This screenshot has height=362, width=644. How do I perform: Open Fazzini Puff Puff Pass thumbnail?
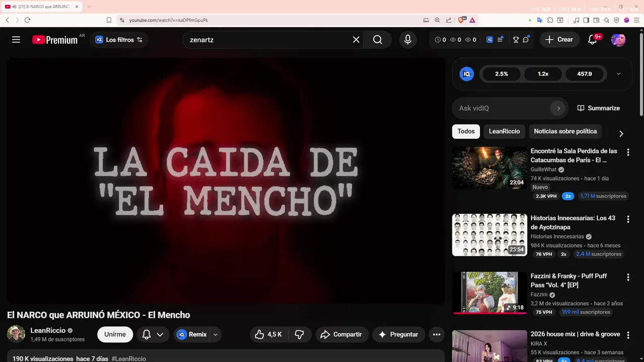coord(490,293)
